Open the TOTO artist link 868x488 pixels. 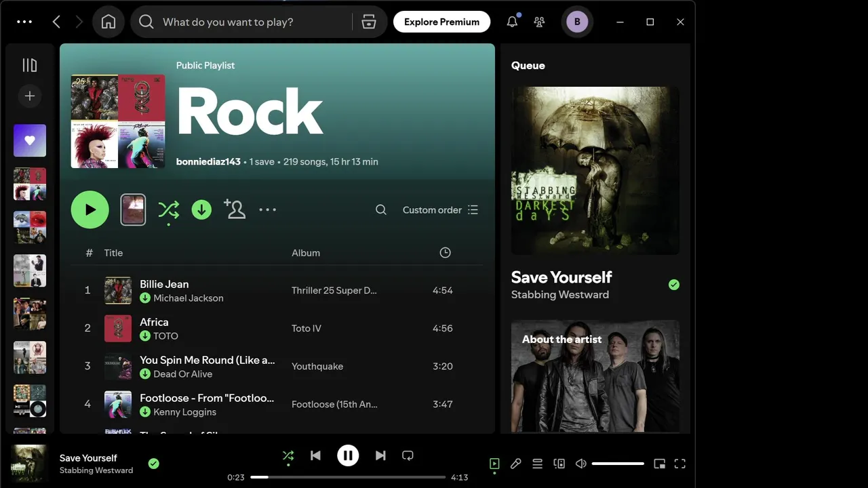[165, 336]
